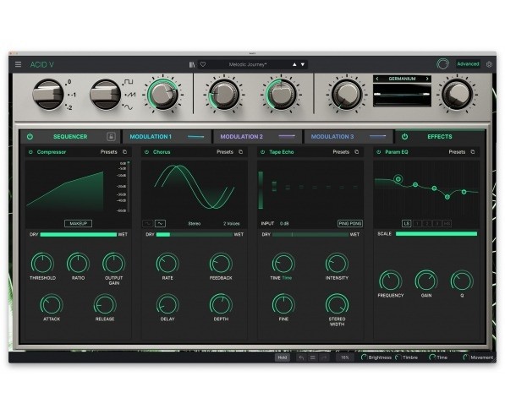Viewport: 505px width, 420px height.
Task: Switch to the Modulation 1 tab
Action: 167,136
